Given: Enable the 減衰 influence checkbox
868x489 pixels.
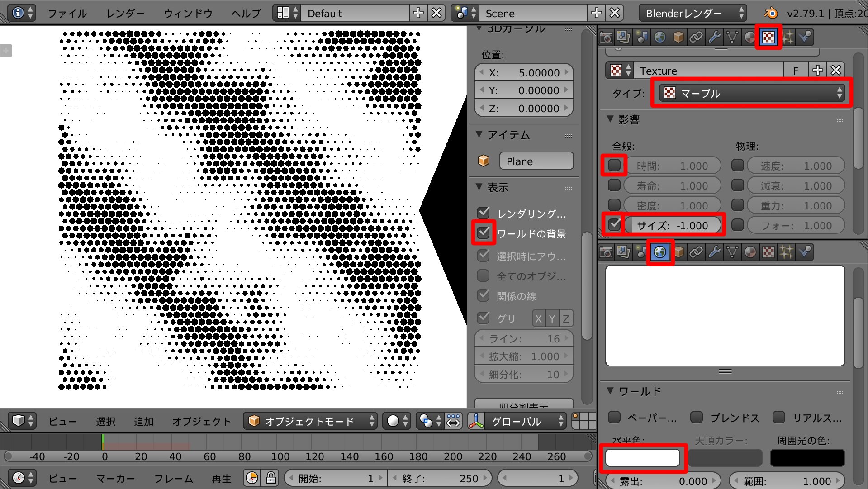Looking at the screenshot, I should (738, 185).
